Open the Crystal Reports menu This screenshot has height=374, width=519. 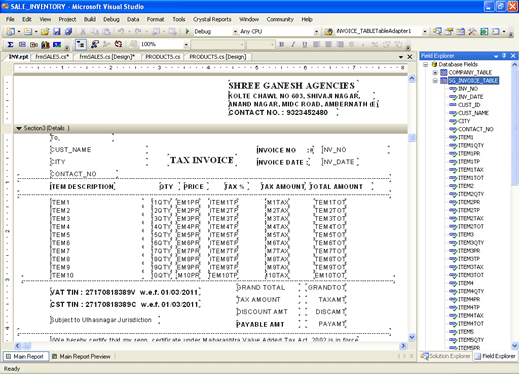212,19
